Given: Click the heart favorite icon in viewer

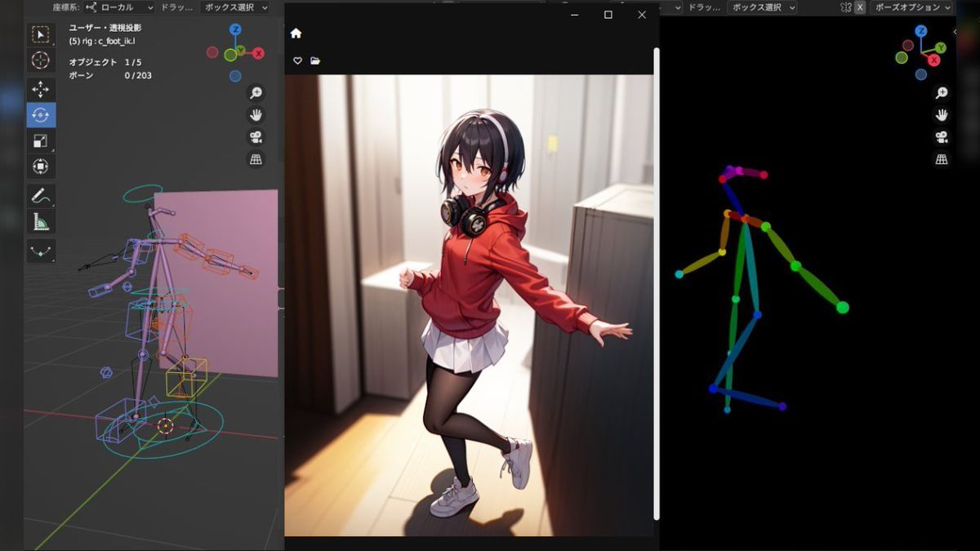Looking at the screenshot, I should [297, 60].
